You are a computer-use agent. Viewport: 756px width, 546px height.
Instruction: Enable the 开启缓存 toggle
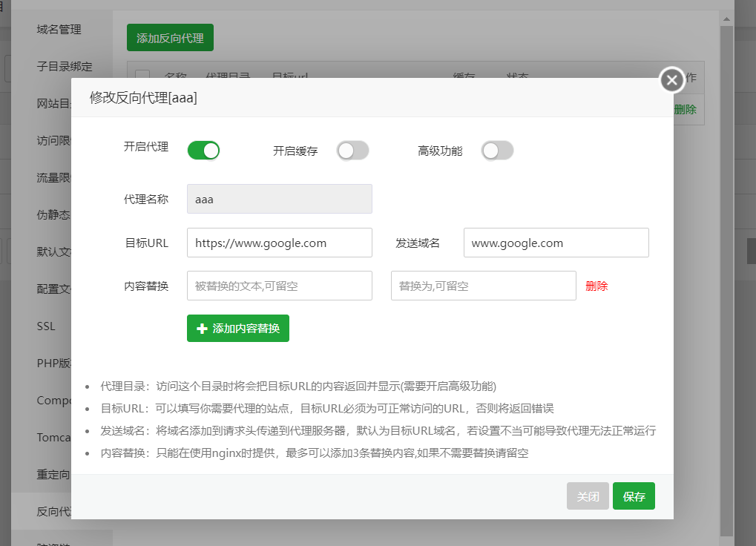pyautogui.click(x=352, y=151)
